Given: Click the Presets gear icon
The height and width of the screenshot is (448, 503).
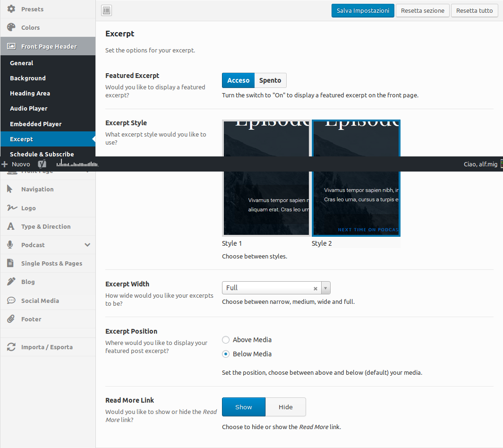Looking at the screenshot, I should [11, 9].
